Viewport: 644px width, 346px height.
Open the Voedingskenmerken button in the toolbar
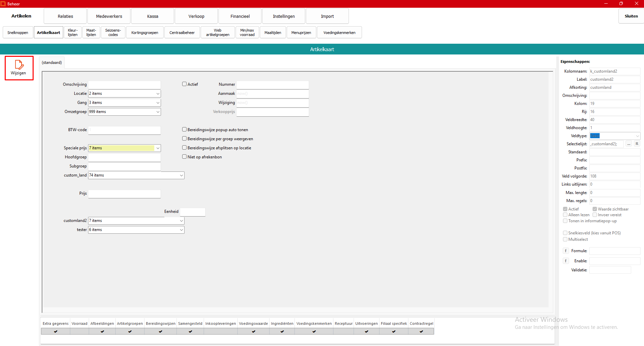[339, 33]
